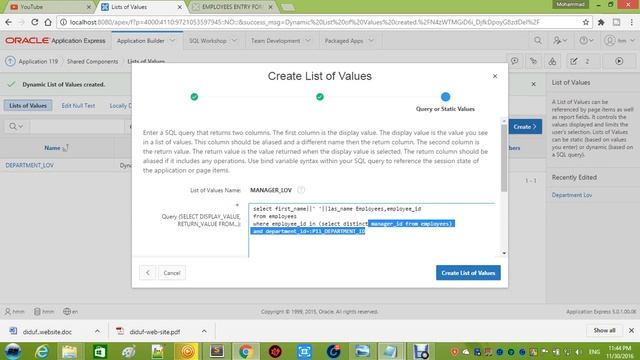Screen dimensions: 640x360
Task: Go back in the browser
Action: (x=9, y=22)
